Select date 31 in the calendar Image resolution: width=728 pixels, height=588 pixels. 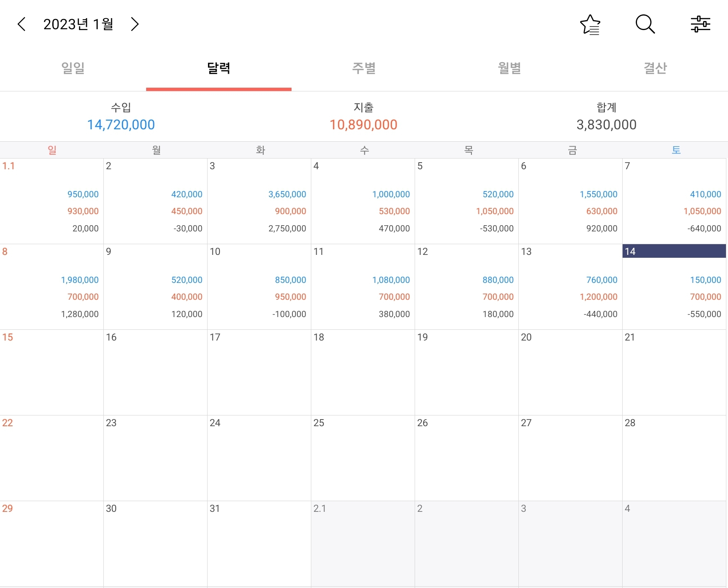[259, 544]
